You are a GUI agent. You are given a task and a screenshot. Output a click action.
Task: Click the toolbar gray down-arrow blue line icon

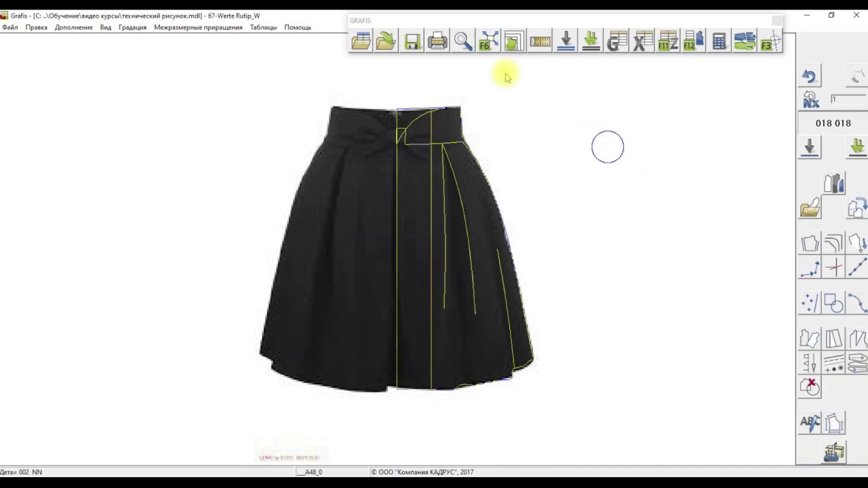tap(566, 41)
